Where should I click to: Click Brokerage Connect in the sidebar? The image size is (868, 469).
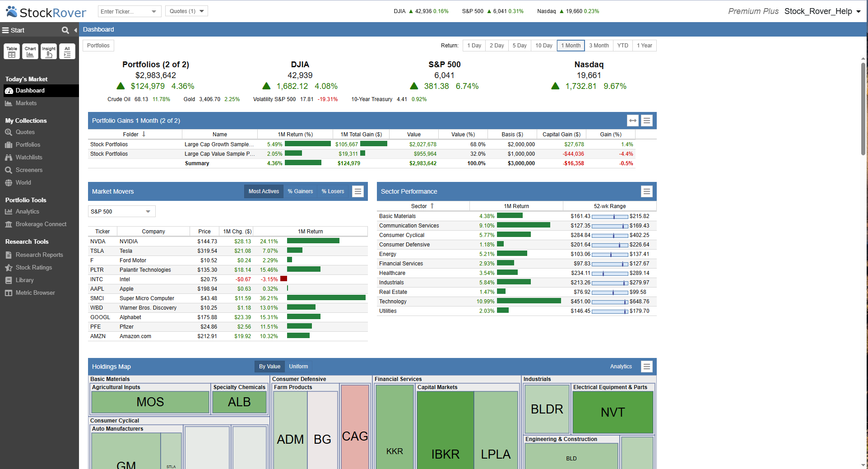(x=41, y=224)
